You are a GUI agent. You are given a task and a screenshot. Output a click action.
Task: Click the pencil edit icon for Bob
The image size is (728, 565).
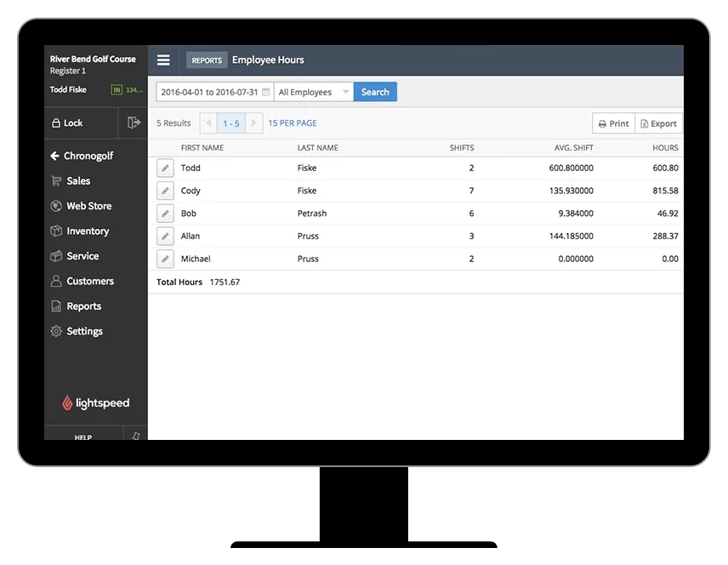tap(165, 214)
